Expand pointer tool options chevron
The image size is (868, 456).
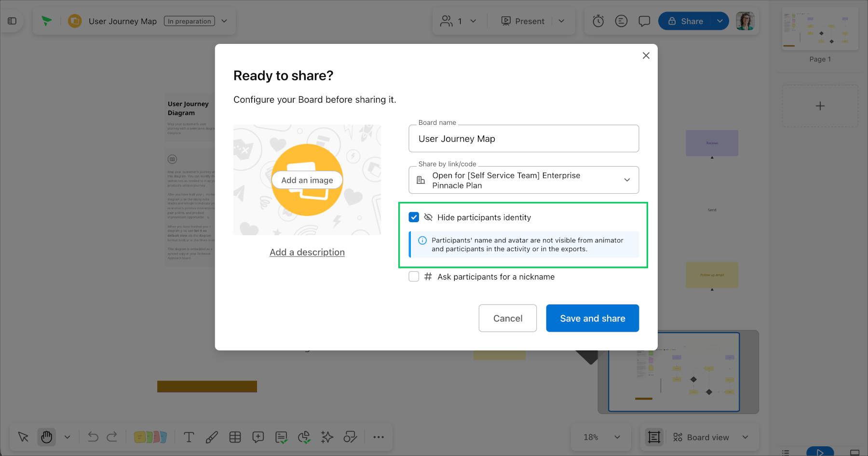click(x=68, y=437)
